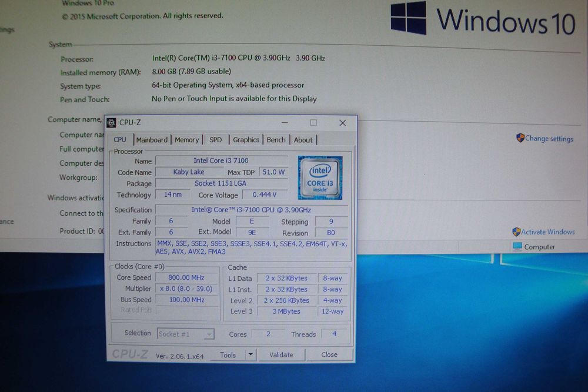Click the Max TDP value '51.0 W'
This screenshot has width=588, height=392.
273,172
